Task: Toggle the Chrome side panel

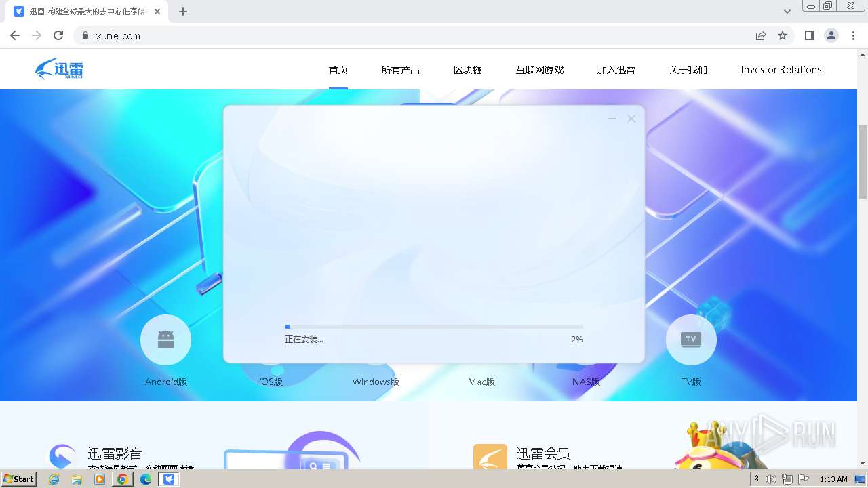Action: click(x=810, y=36)
